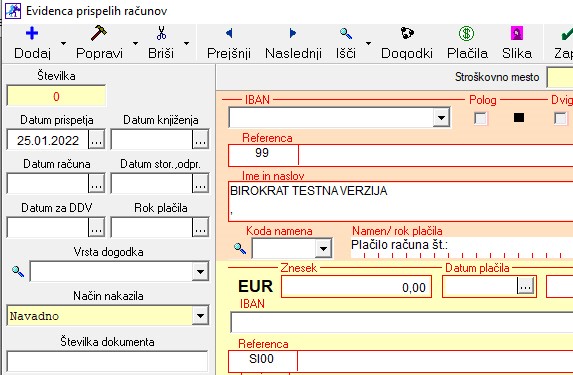Click the Datum računa input field

pos(48,183)
